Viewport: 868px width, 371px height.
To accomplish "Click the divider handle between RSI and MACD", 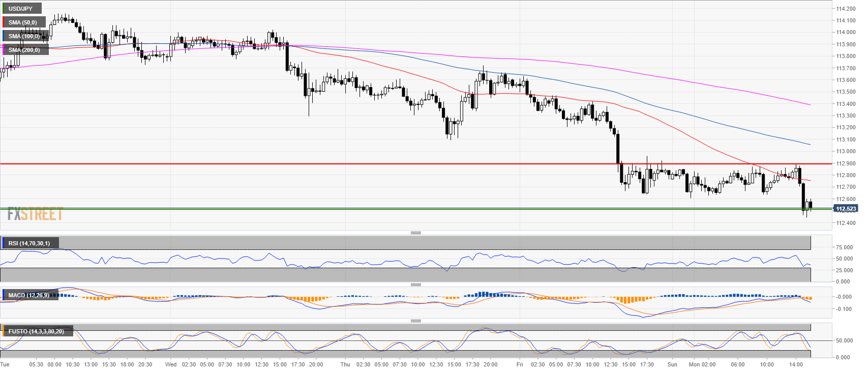I will tap(415, 284).
